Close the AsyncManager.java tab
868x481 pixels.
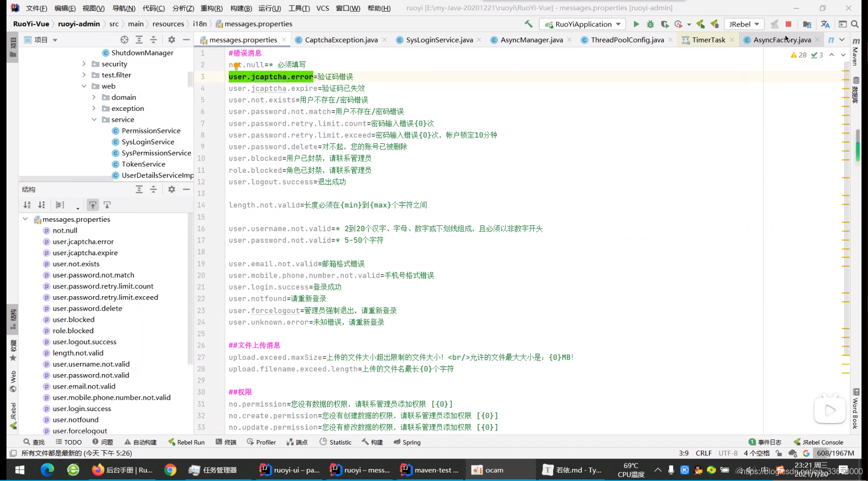[569, 39]
